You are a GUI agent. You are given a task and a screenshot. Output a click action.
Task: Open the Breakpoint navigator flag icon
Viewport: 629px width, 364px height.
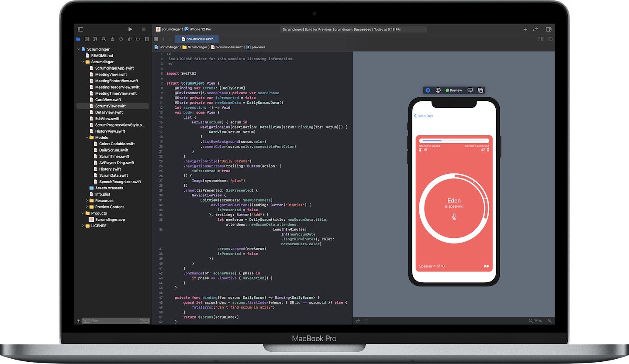pos(138,39)
